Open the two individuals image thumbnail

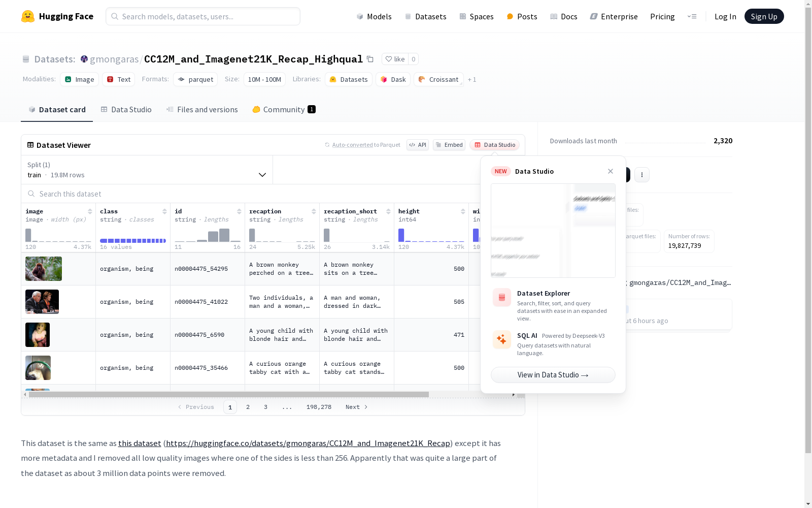tap(42, 302)
